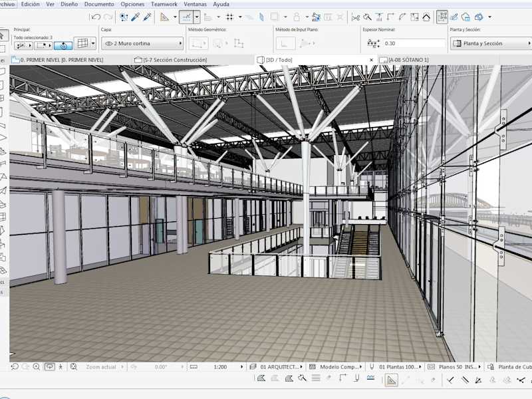This screenshot has width=532, height=399.
Task: Click the angle bisector snap icon
Action: point(478,380)
